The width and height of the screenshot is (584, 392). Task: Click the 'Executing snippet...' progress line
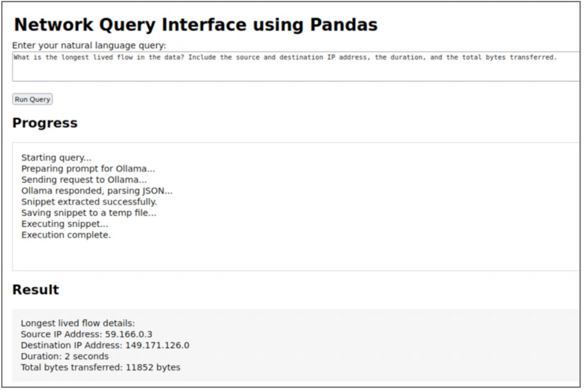65,224
